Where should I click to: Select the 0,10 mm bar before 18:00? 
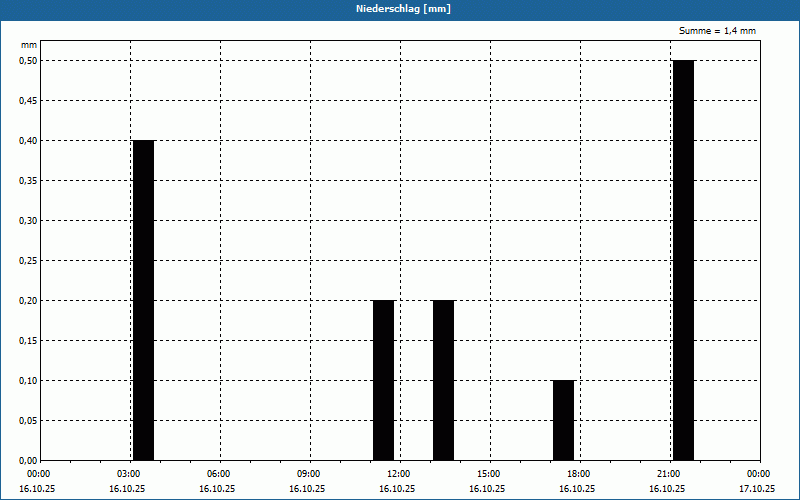click(564, 420)
